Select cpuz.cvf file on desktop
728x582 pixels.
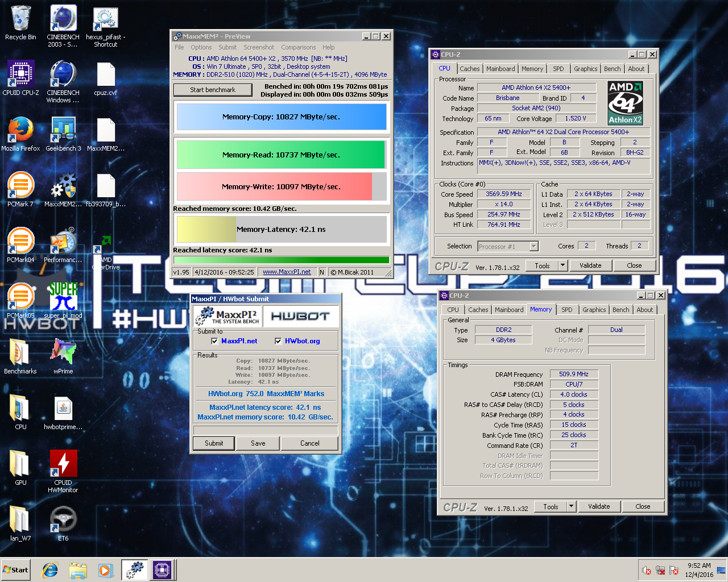(x=106, y=78)
